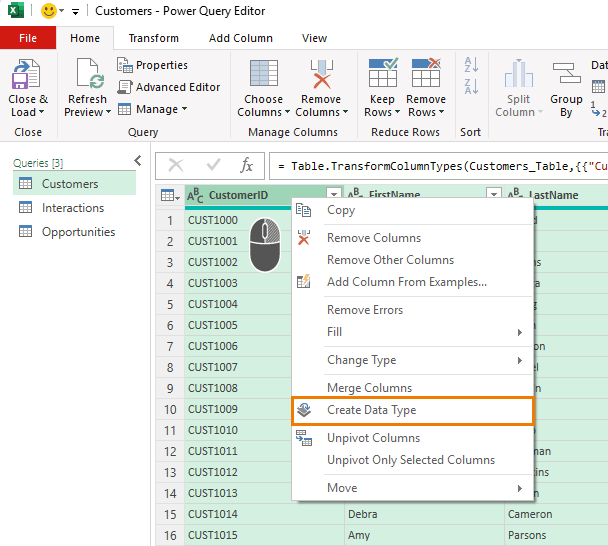Open the CustomerID column filter dropdown
The height and width of the screenshot is (546, 608).
334,193
